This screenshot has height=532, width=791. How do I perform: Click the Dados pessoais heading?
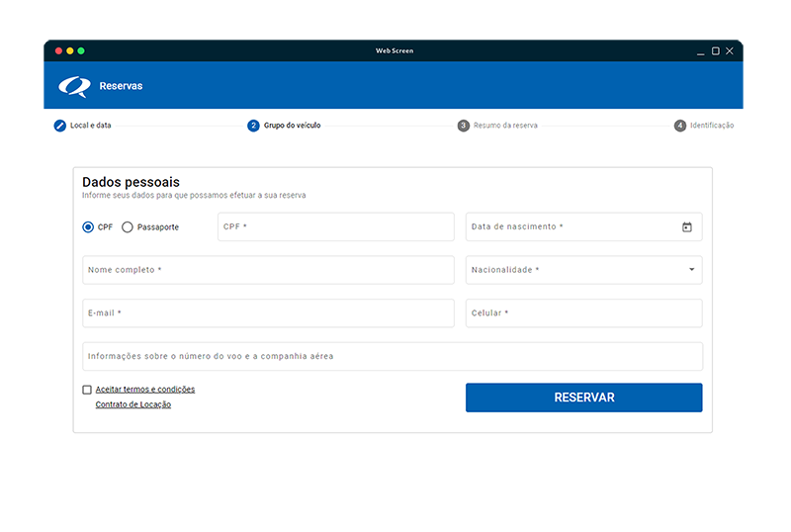click(x=131, y=182)
